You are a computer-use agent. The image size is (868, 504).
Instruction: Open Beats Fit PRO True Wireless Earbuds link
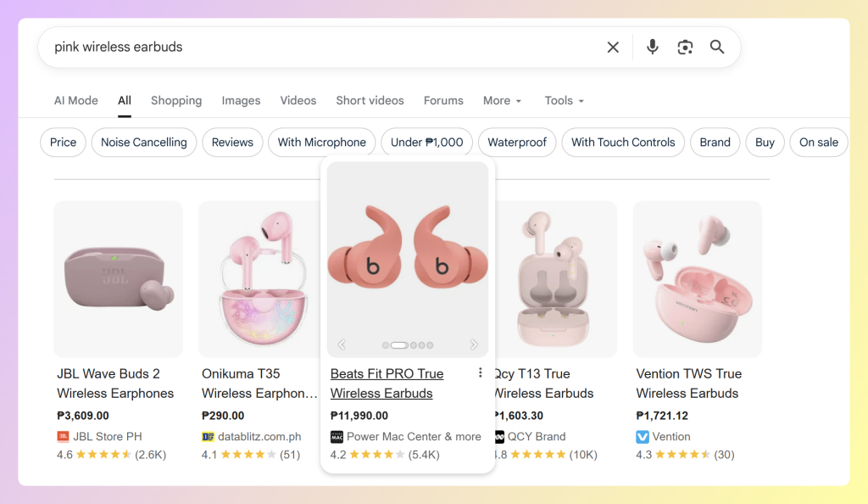coord(387,384)
